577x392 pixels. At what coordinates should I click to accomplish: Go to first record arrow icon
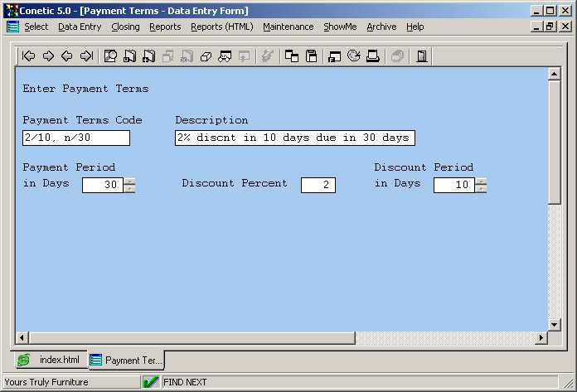(x=28, y=56)
